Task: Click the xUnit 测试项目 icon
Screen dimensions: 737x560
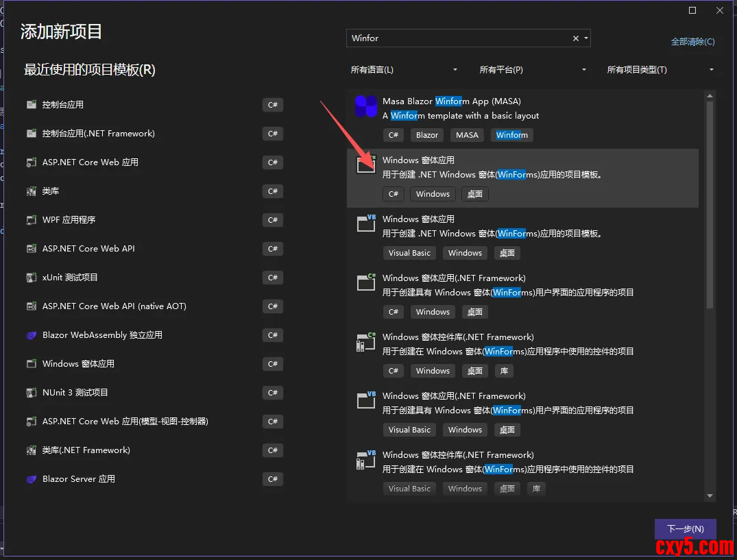Action: coord(31,278)
